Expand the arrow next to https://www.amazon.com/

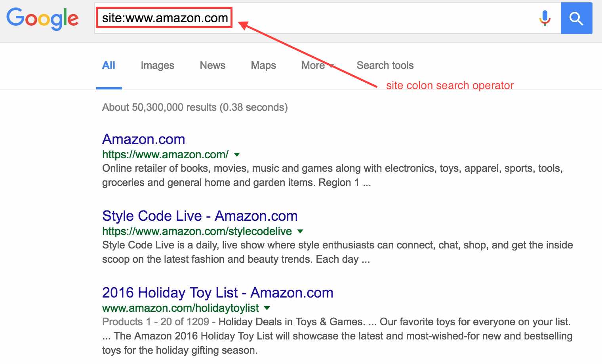coord(237,154)
